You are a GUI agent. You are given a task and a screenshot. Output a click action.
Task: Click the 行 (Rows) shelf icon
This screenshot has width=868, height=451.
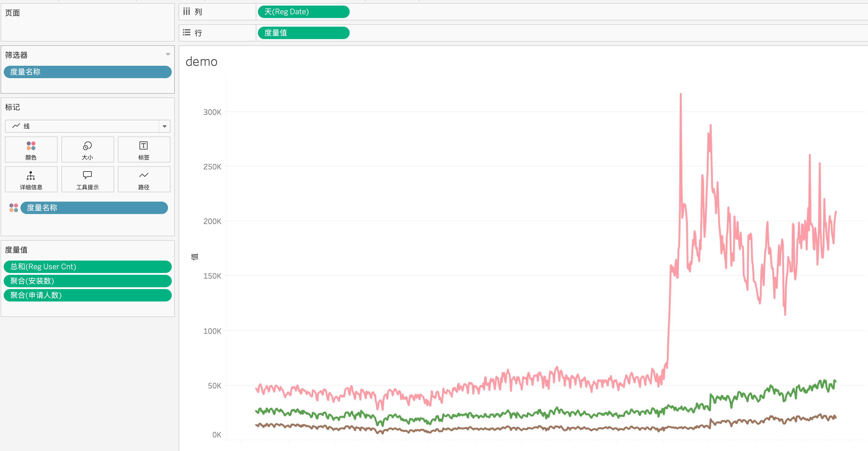[187, 33]
